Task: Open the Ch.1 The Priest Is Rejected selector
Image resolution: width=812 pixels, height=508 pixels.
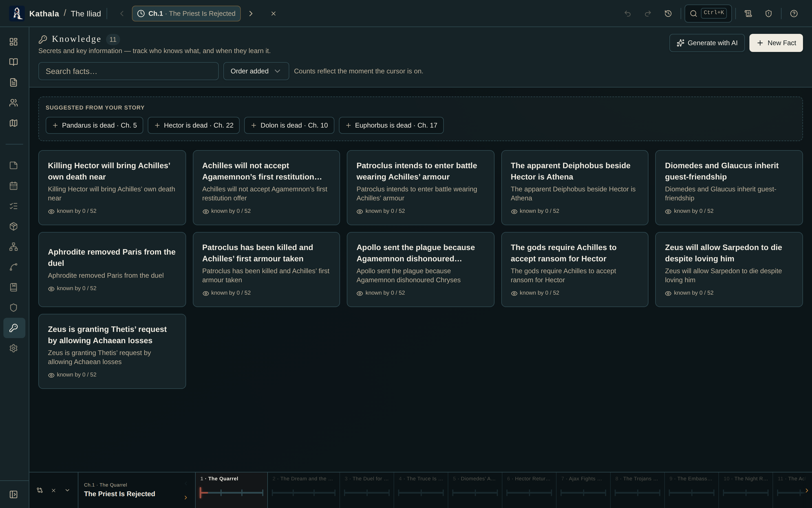Action: [x=186, y=14]
